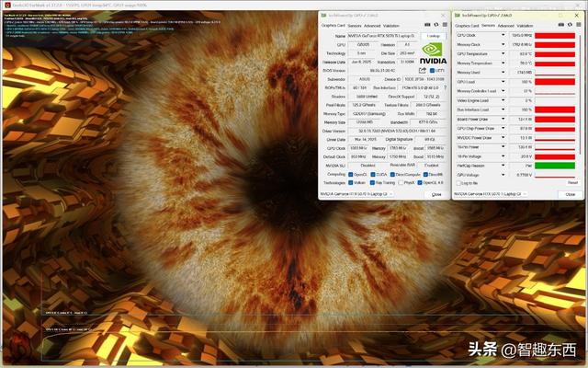Click the BIOS export share icon
This screenshot has width=588, height=368.
tap(423, 70)
